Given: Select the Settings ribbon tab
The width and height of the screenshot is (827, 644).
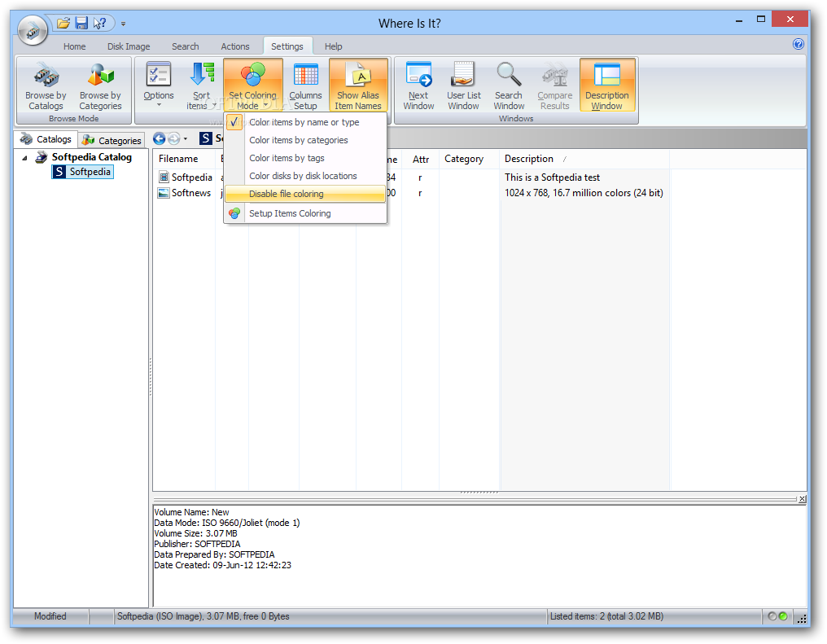Looking at the screenshot, I should coord(287,46).
